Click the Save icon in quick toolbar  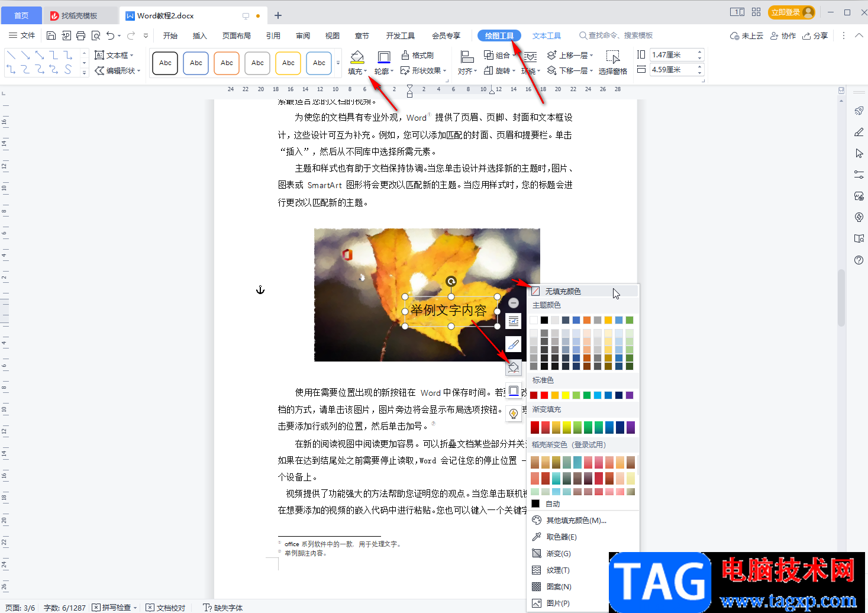(51, 36)
